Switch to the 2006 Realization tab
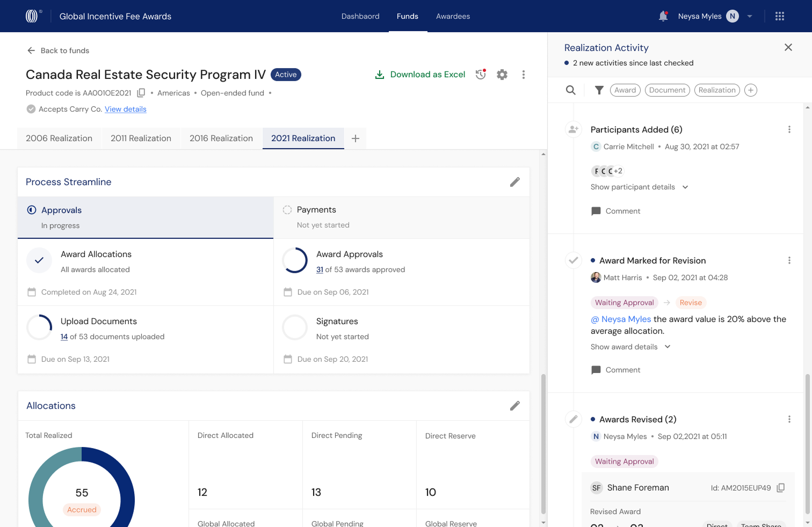 point(59,138)
